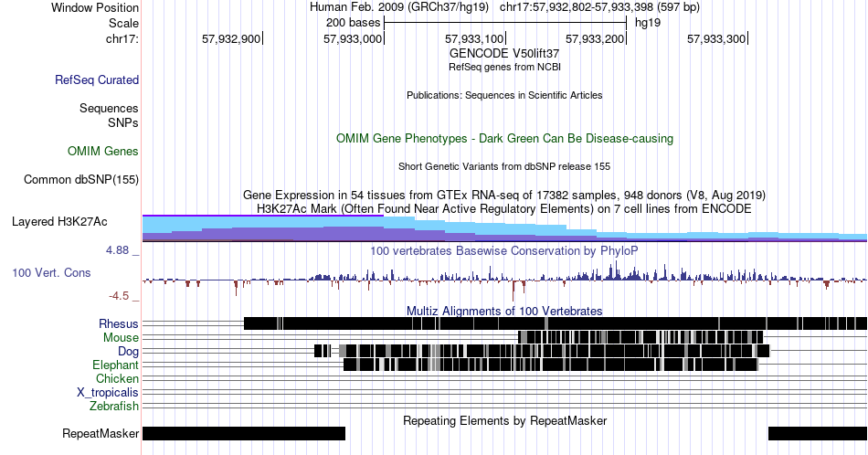Click the GENCODE V50lift37 track title

(504, 54)
